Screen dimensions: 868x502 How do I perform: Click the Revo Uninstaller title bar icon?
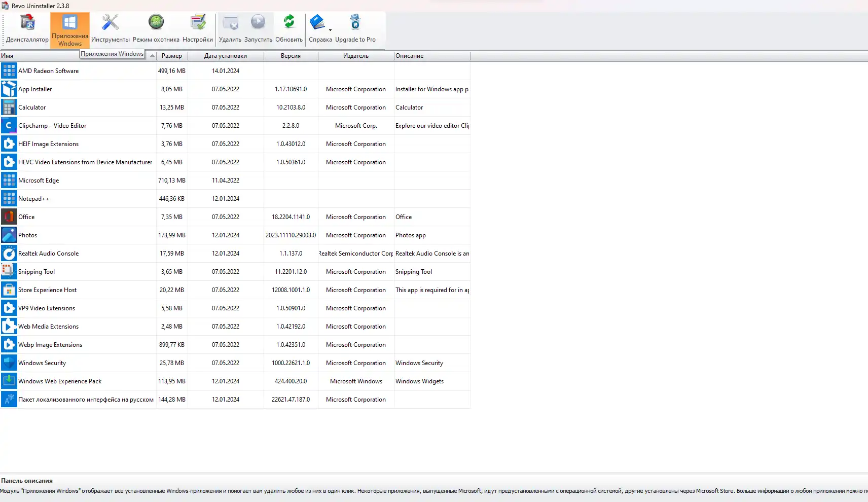click(x=5, y=6)
